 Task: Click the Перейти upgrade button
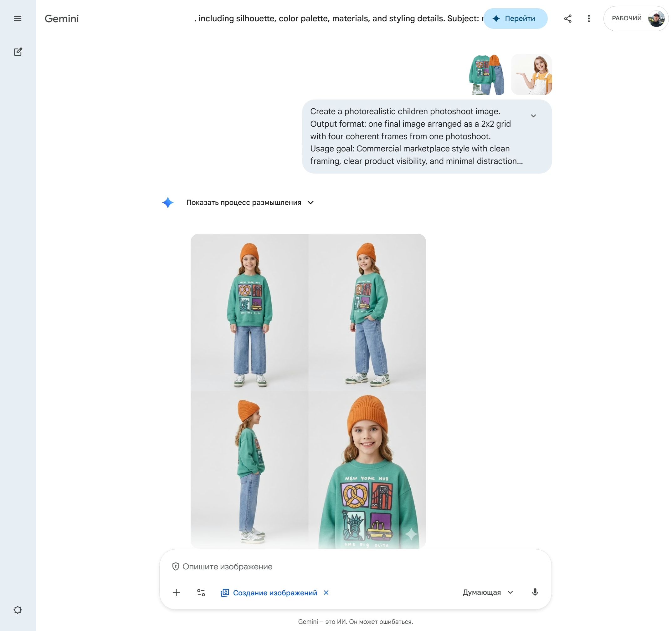point(515,18)
